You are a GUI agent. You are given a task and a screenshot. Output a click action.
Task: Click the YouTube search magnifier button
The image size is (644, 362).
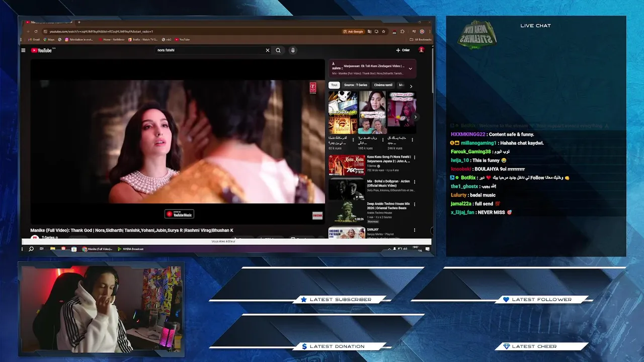click(278, 50)
